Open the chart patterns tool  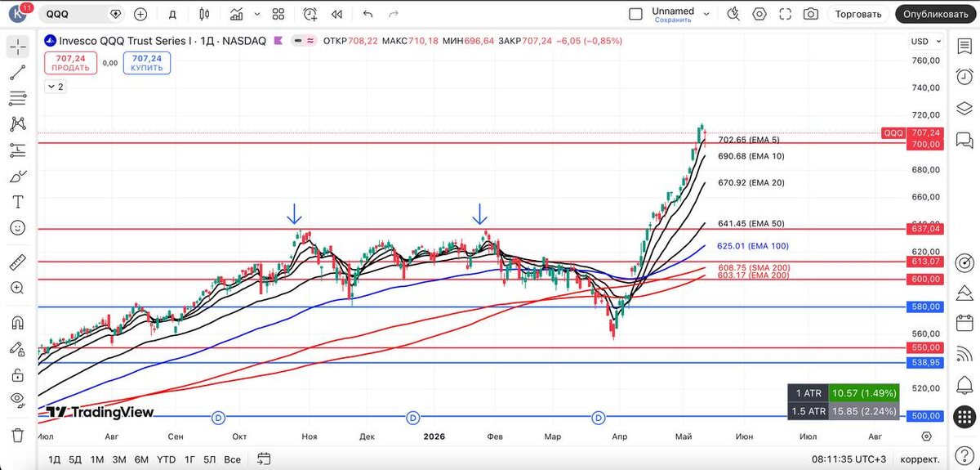[x=17, y=124]
